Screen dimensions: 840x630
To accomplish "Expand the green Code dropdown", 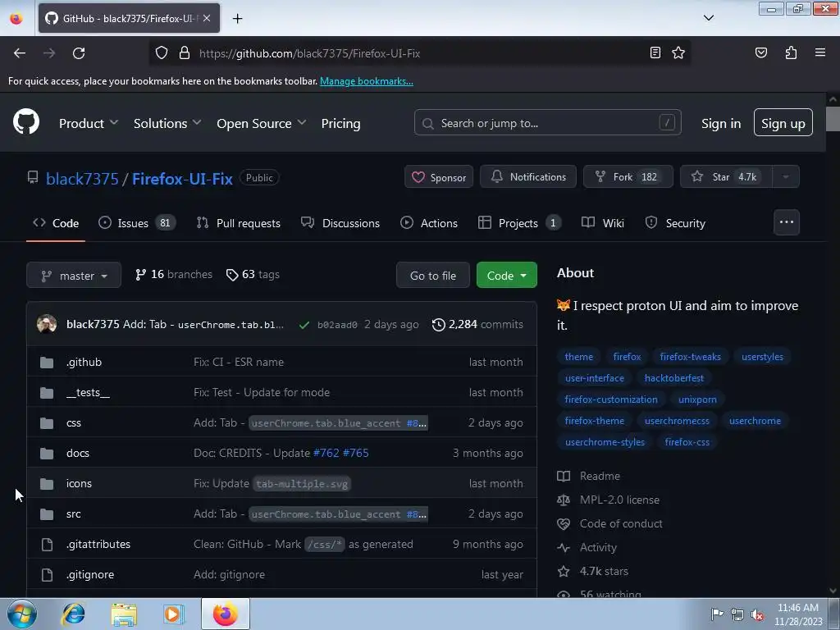I will click(506, 276).
